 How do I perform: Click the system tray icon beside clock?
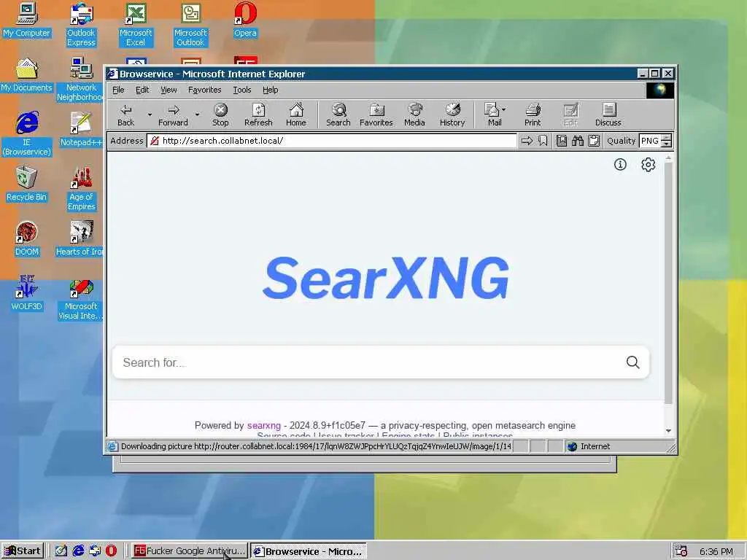[681, 551]
